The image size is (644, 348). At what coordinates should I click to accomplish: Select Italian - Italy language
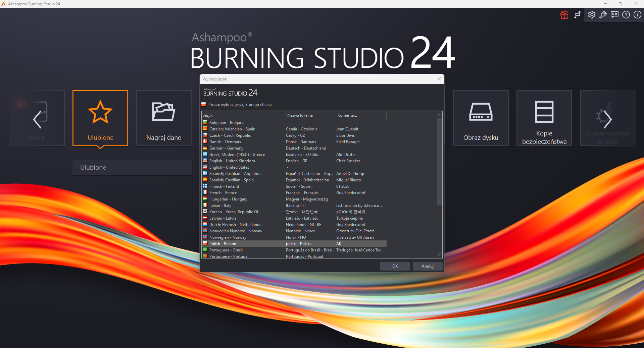click(x=294, y=206)
